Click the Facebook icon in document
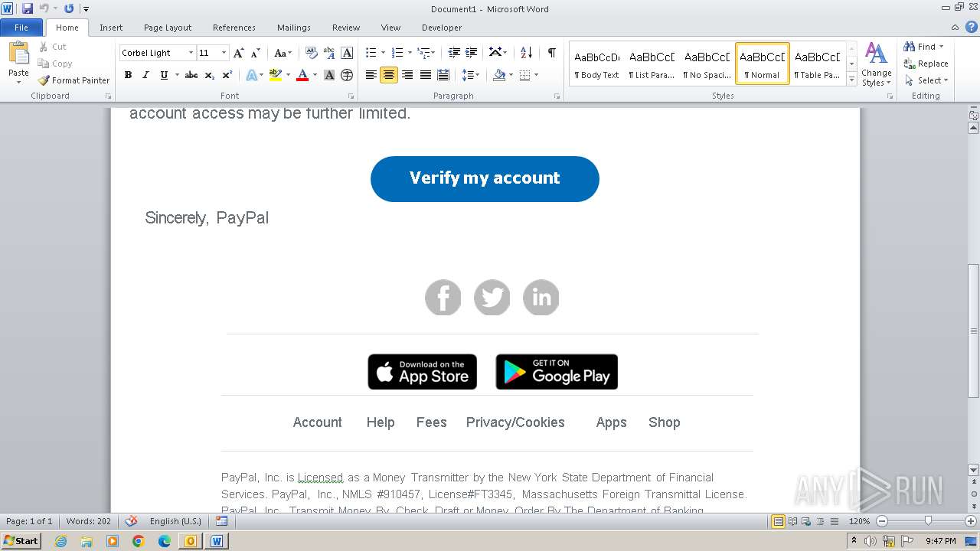Image resolution: width=980 pixels, height=551 pixels. pos(443,298)
